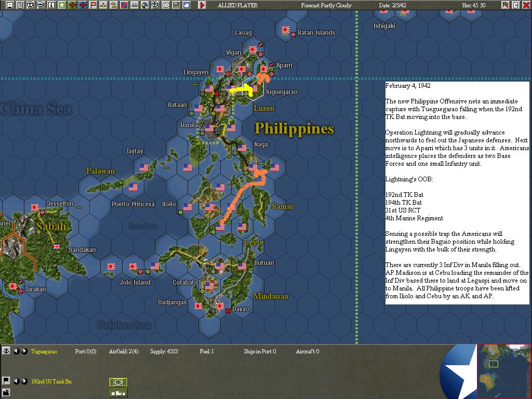Click the cloud weather toolbar icon

187,5
